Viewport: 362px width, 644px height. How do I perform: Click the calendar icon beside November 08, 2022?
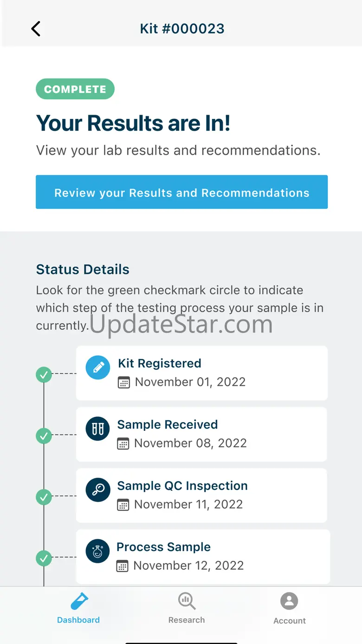click(x=123, y=444)
